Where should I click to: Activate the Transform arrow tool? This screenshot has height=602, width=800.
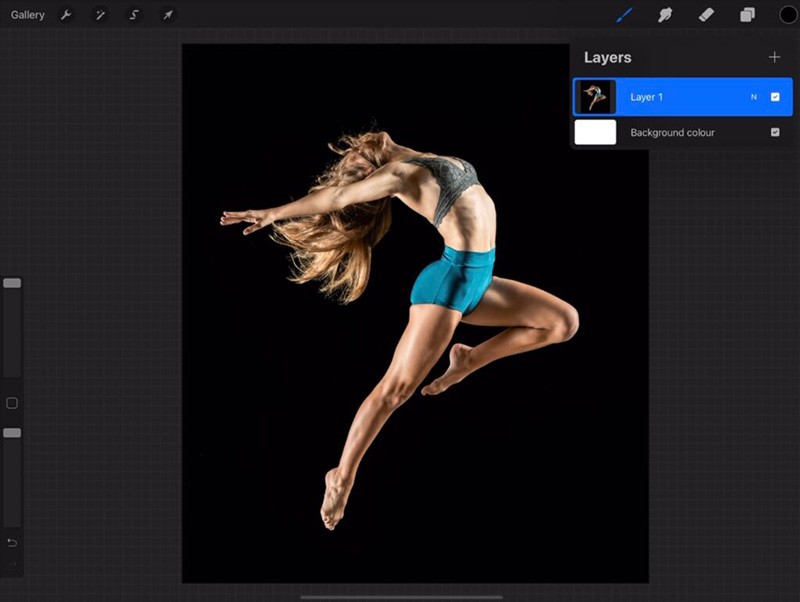(168, 15)
